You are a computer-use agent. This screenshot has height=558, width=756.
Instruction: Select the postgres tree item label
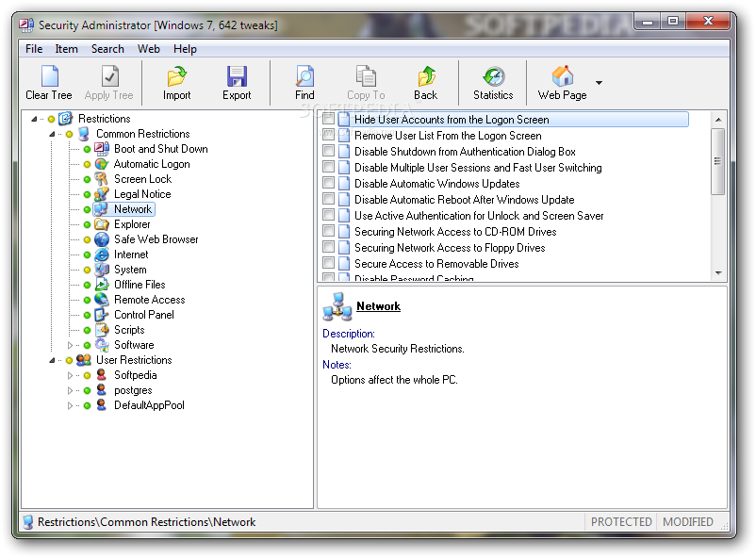point(133,390)
